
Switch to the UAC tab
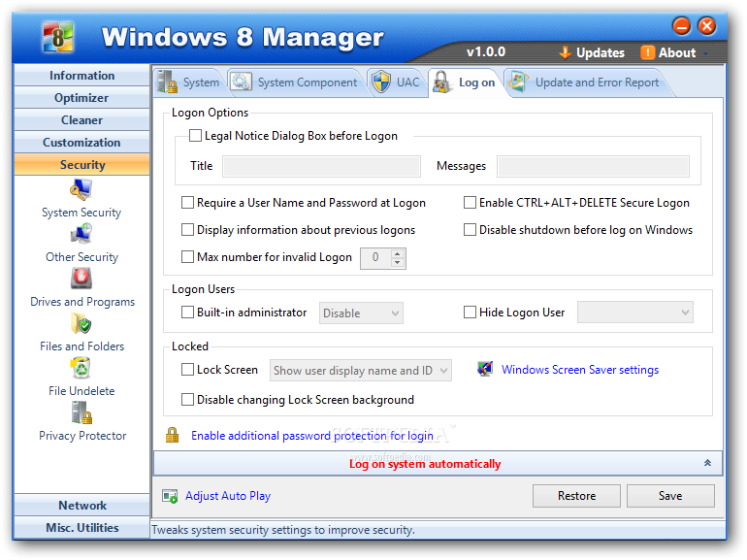point(397,82)
